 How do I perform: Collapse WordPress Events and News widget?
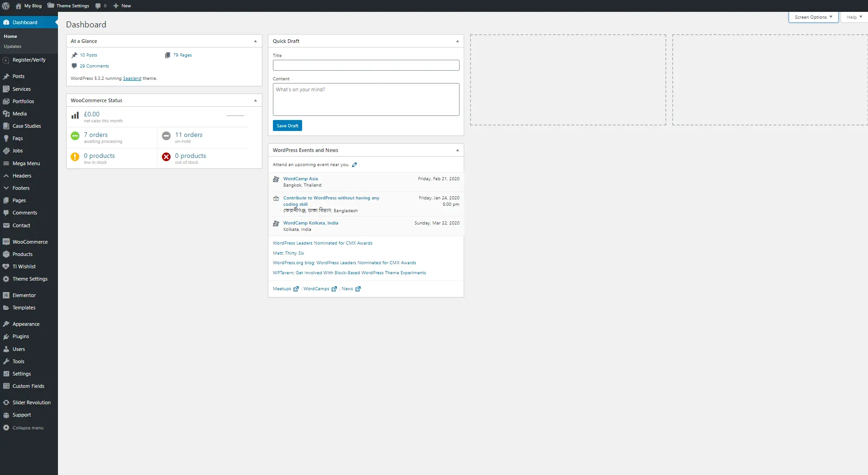[x=457, y=150]
